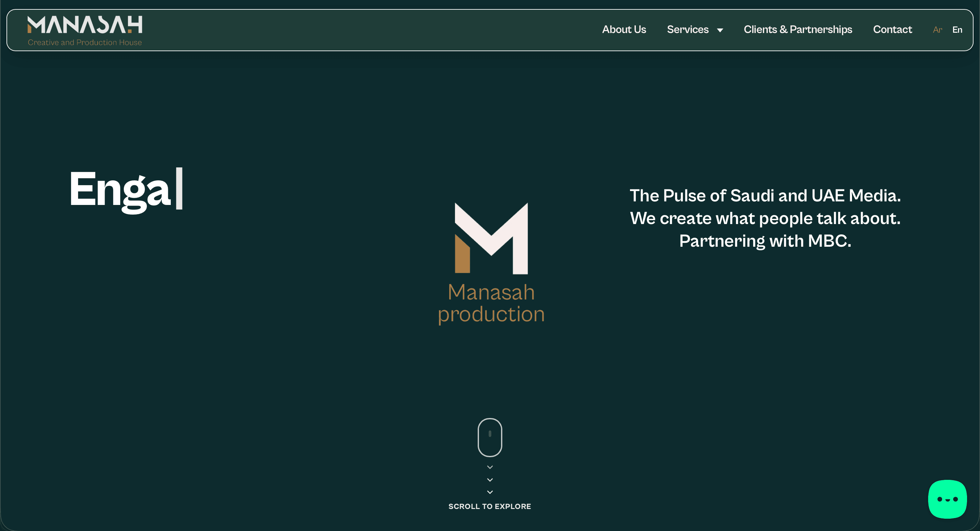Click 'The Pulse of Saudi and UAE Media.' line
The width and height of the screenshot is (980, 531).
[x=765, y=196]
